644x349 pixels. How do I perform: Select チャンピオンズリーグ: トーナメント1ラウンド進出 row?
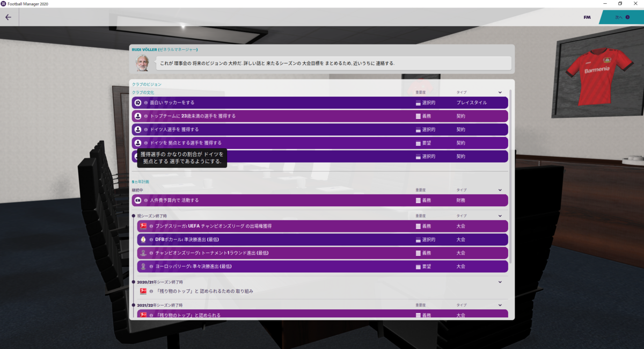pos(323,253)
